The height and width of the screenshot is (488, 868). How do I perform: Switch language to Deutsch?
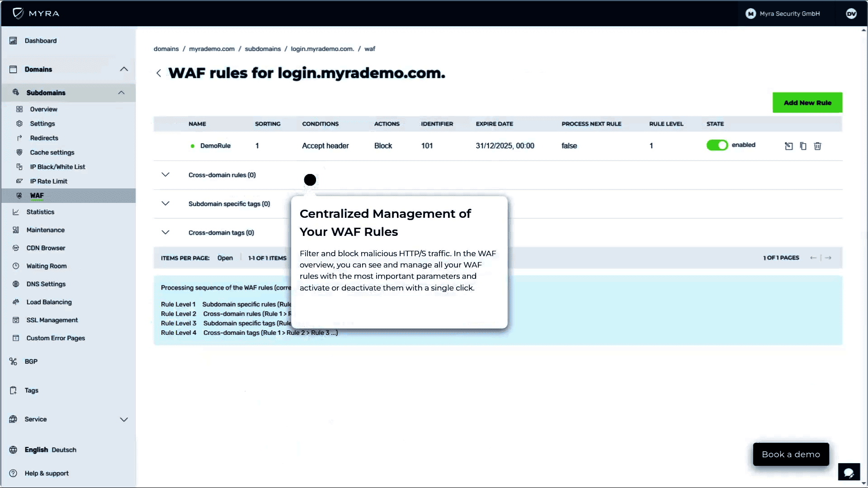point(64,450)
